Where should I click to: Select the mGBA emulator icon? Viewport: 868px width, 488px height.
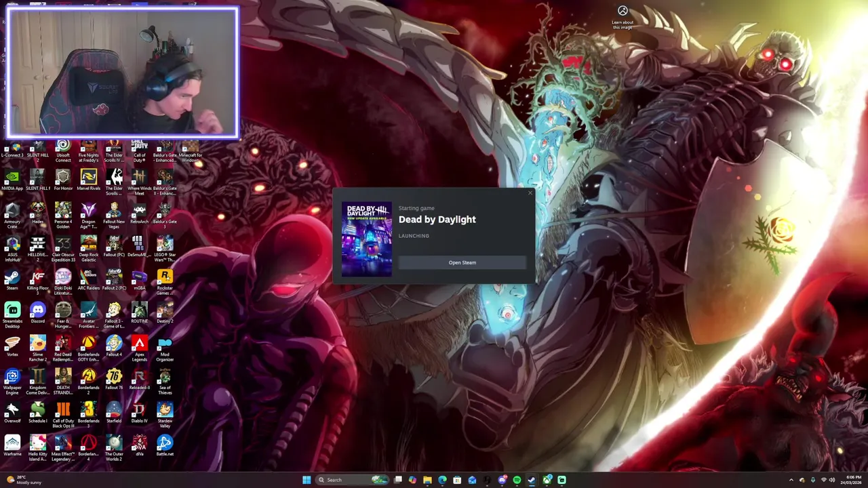(x=139, y=280)
